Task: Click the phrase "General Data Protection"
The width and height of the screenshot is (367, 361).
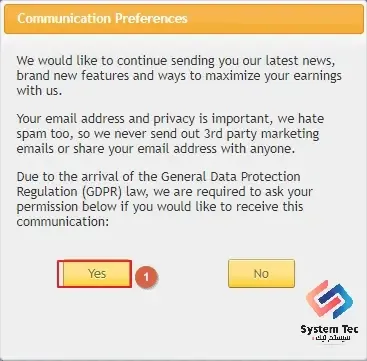Action: pos(231,176)
